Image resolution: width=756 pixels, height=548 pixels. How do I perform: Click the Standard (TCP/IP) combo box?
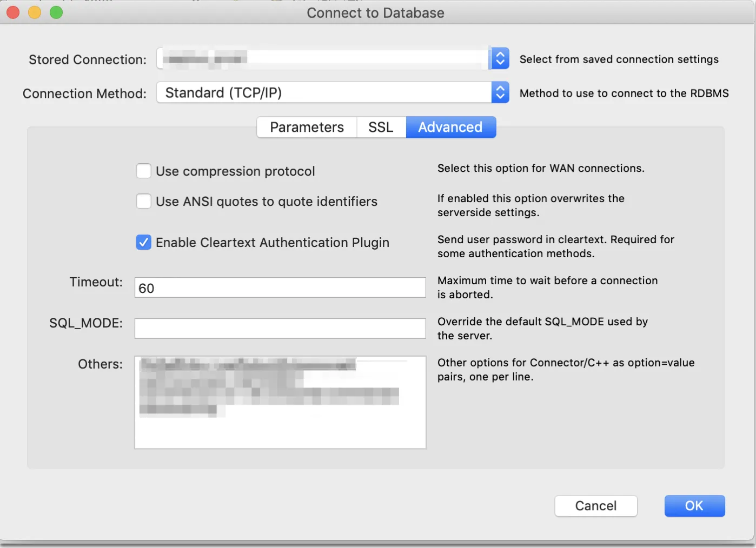324,93
